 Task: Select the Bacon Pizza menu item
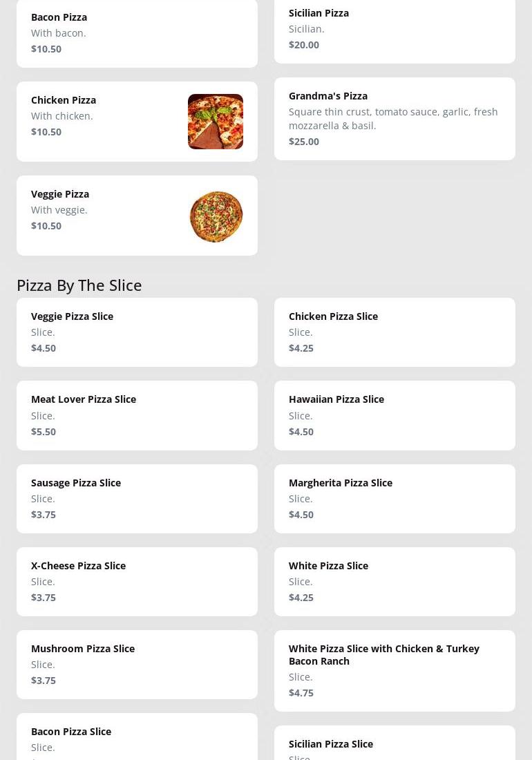[x=137, y=32]
